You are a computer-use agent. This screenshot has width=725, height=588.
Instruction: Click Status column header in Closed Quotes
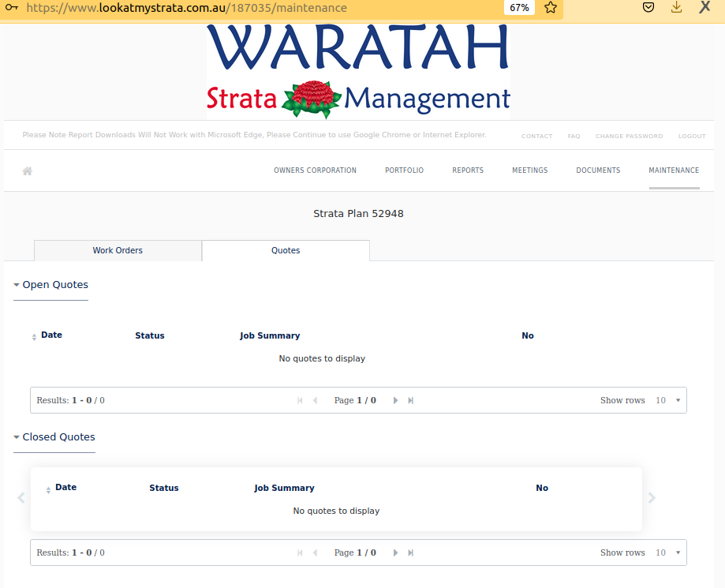click(164, 488)
